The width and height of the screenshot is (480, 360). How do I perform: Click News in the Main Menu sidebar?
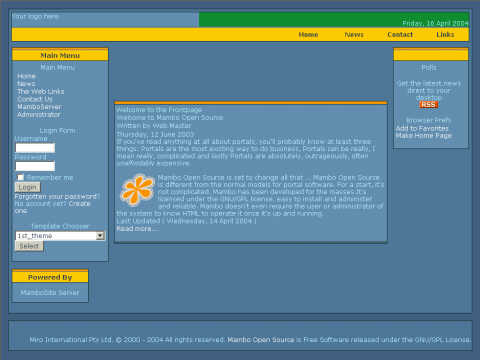click(x=26, y=84)
